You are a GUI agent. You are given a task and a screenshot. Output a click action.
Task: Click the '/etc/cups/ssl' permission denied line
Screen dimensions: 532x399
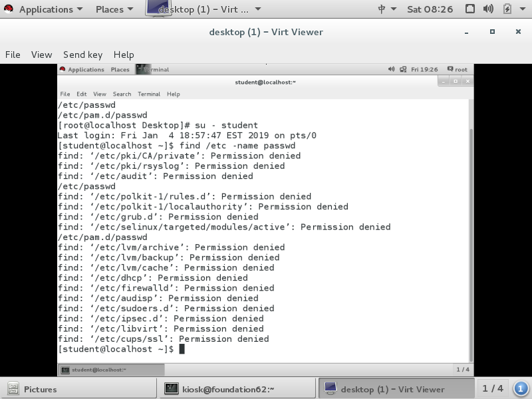coord(164,339)
